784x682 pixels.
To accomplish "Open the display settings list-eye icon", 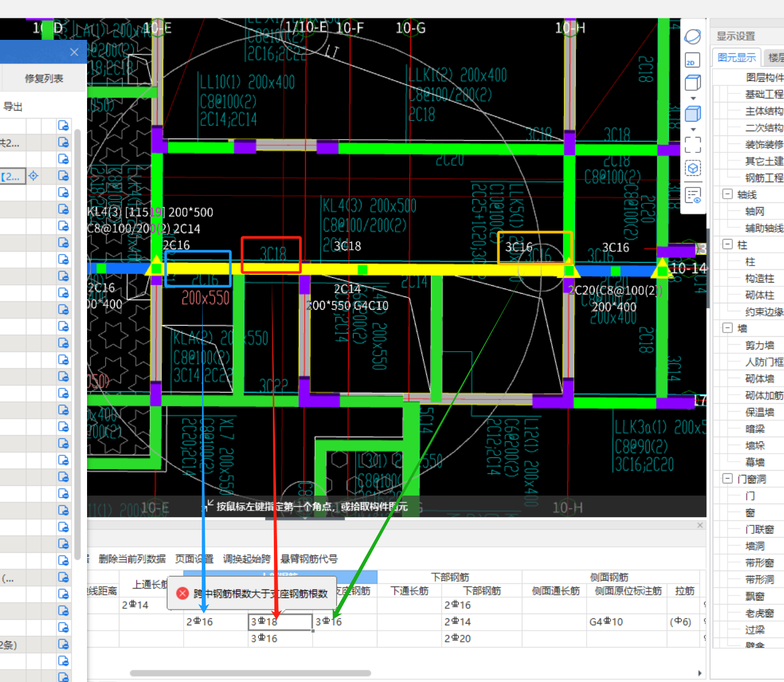I will point(693,195).
